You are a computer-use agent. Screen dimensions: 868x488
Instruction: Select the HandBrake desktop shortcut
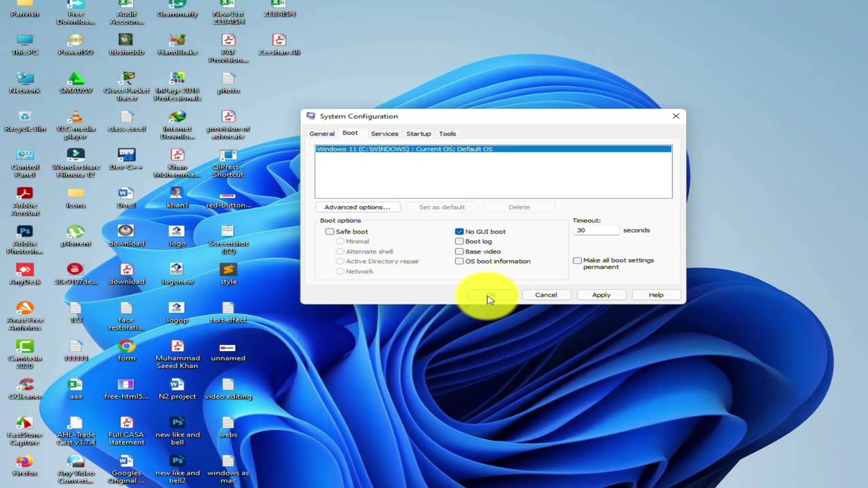pos(177,41)
